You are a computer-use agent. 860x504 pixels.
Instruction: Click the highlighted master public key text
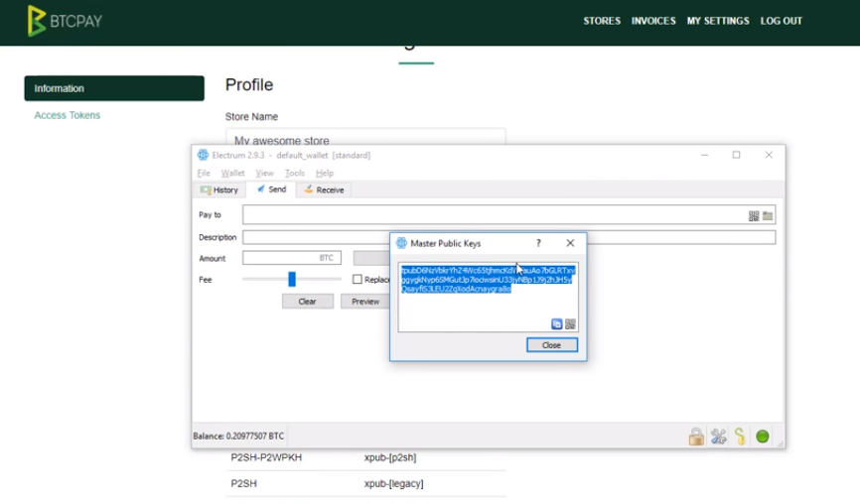coord(488,280)
